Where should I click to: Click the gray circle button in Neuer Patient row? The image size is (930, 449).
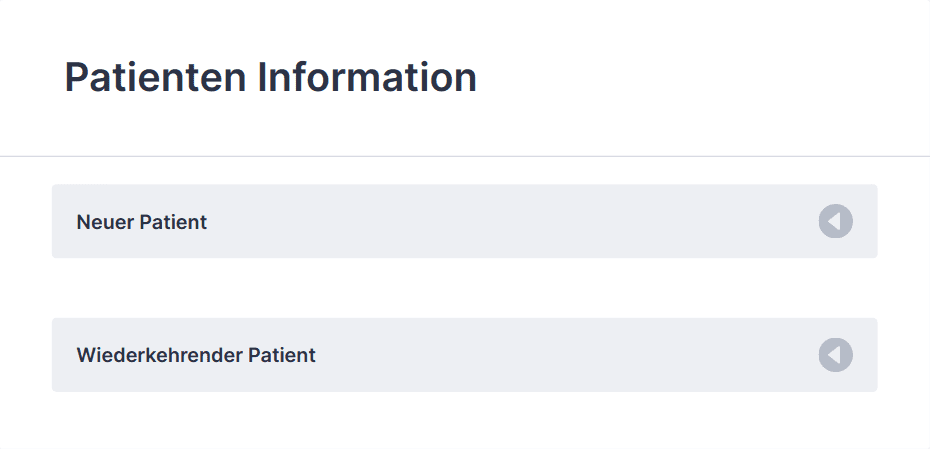[836, 221]
